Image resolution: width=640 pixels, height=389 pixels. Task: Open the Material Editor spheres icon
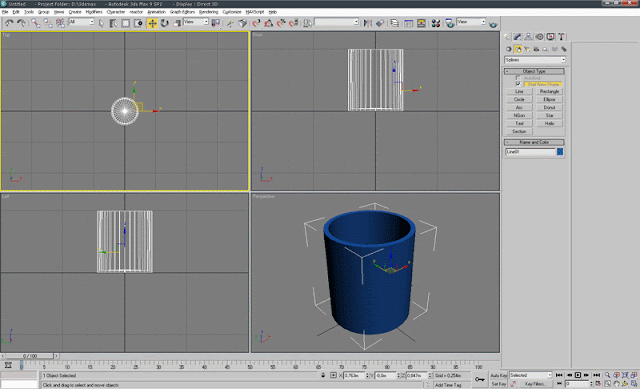point(436,23)
